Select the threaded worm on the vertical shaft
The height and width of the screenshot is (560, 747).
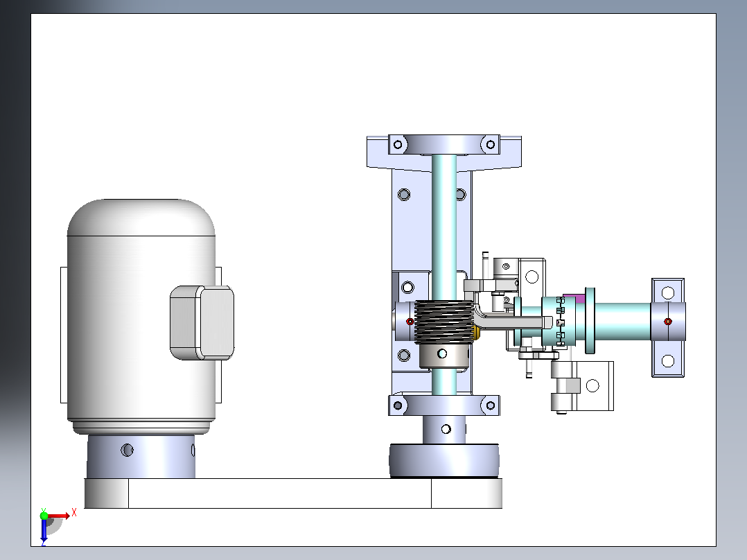444,322
